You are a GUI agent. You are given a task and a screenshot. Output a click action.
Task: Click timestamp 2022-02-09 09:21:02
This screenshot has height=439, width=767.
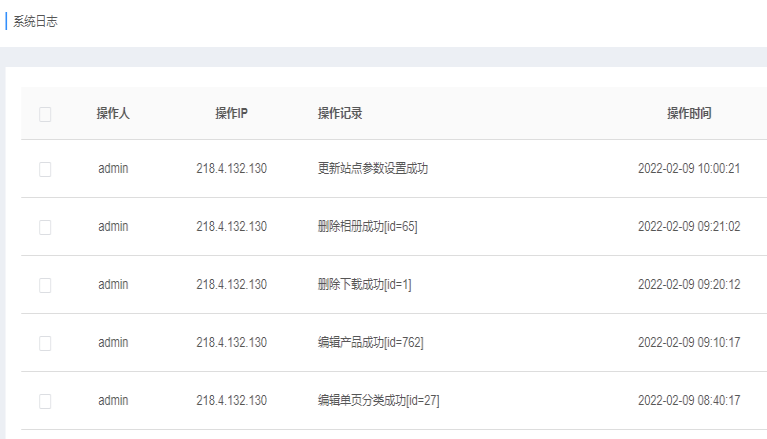click(x=689, y=227)
